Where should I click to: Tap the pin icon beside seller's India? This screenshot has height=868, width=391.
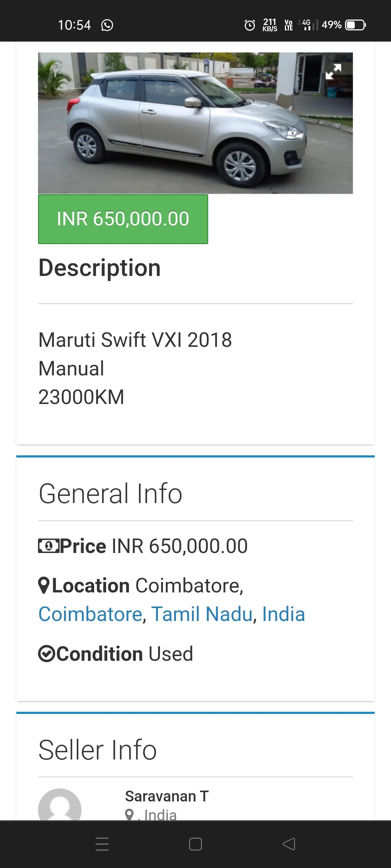(x=129, y=815)
